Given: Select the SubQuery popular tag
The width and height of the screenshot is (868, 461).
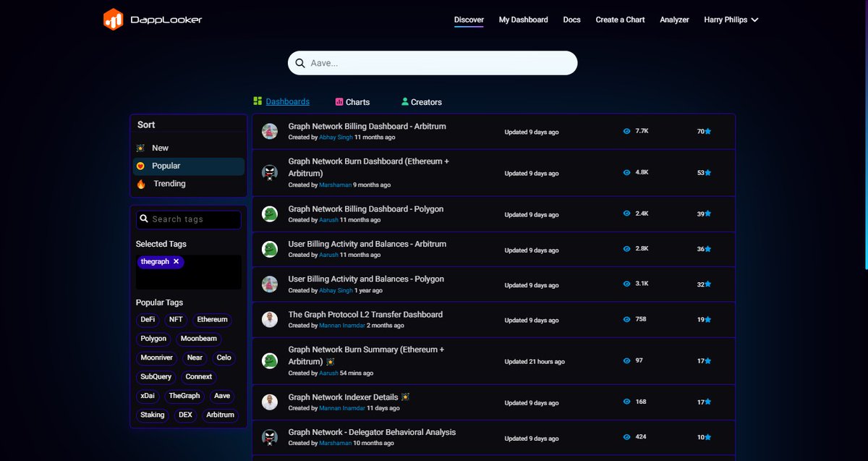Looking at the screenshot, I should point(156,377).
